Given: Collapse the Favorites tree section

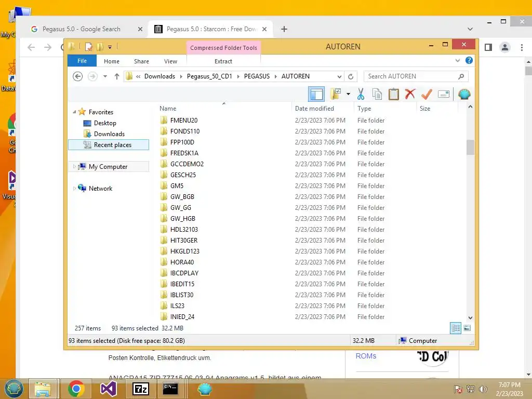Looking at the screenshot, I should (74, 112).
